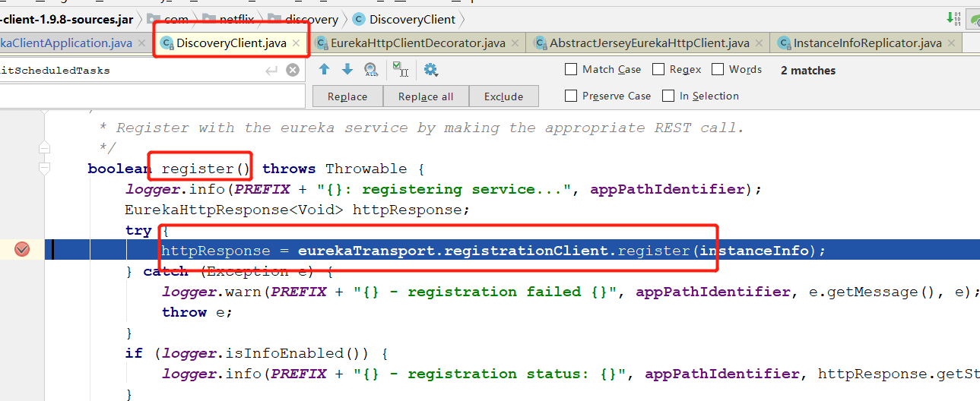Jump to next search occurrence arrow
Viewport: 980px width, 401px height.
coord(347,70)
